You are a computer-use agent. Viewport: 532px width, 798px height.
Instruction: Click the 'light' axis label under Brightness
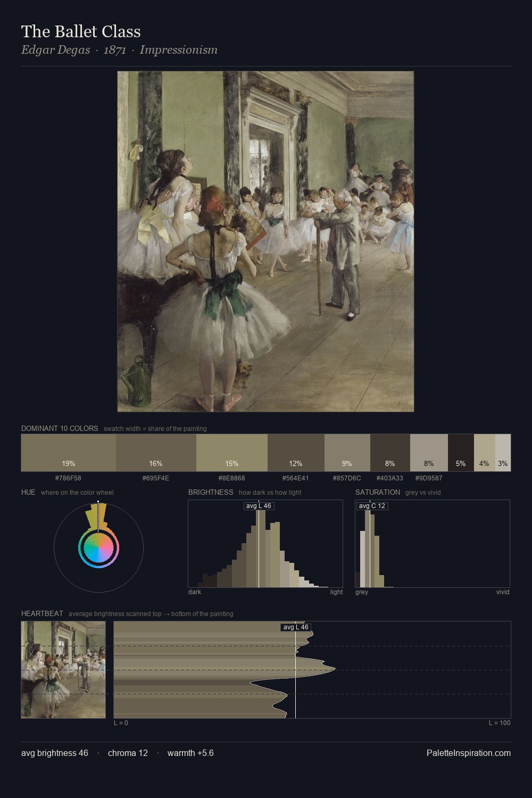point(336,592)
